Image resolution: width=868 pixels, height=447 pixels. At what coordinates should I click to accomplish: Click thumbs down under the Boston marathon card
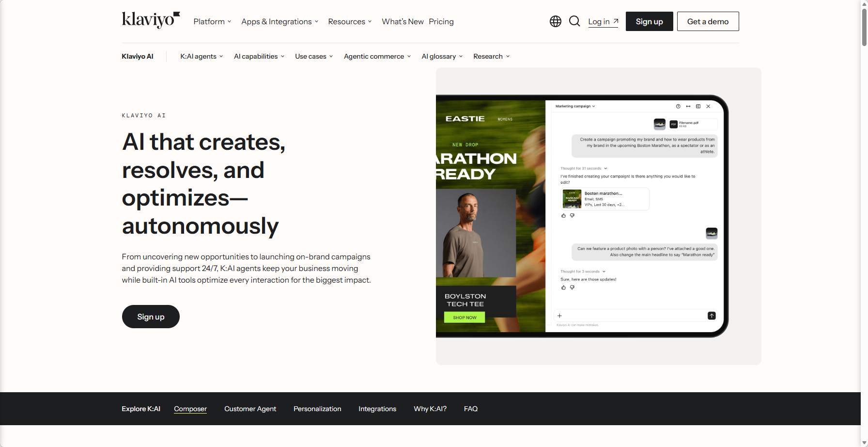[x=572, y=216]
